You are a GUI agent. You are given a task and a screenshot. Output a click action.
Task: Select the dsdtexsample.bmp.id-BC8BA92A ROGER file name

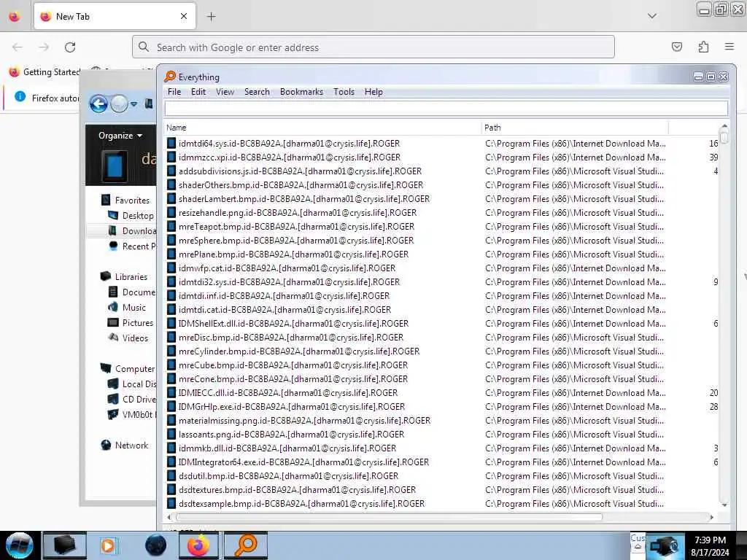tap(301, 503)
